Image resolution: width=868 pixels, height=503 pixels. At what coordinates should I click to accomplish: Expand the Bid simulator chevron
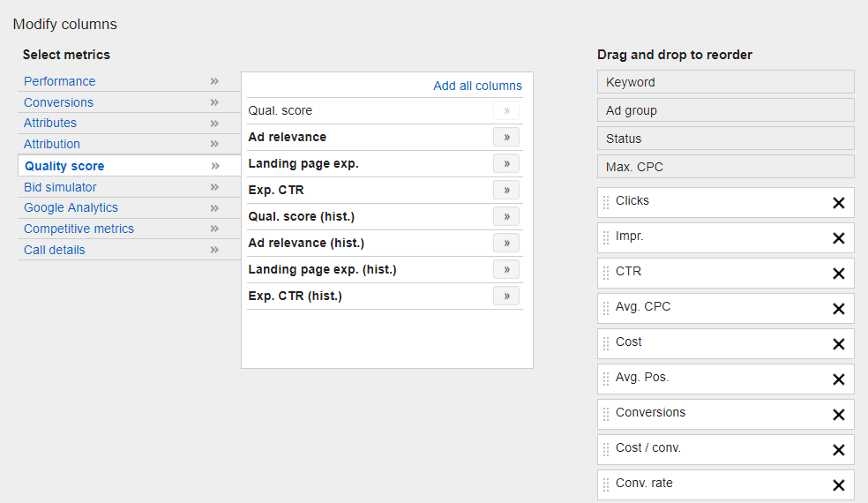point(214,187)
